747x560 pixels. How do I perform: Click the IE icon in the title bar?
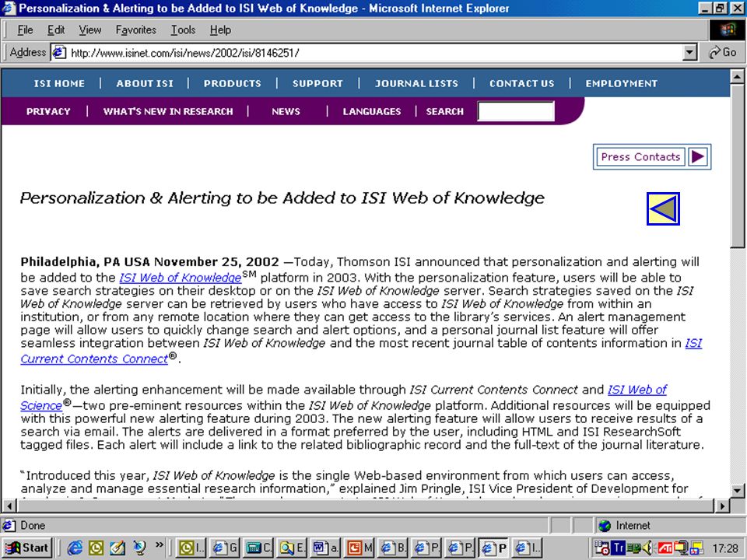pyautogui.click(x=9, y=8)
